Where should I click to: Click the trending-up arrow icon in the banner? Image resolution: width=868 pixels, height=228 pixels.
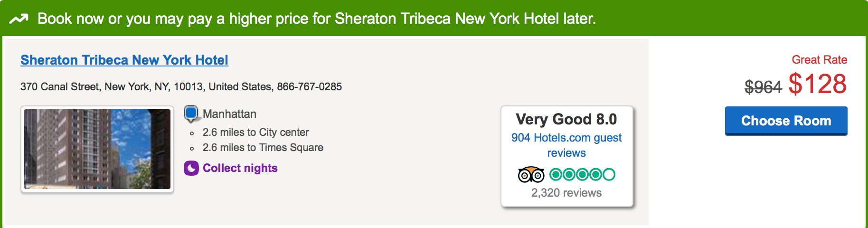[x=19, y=19]
